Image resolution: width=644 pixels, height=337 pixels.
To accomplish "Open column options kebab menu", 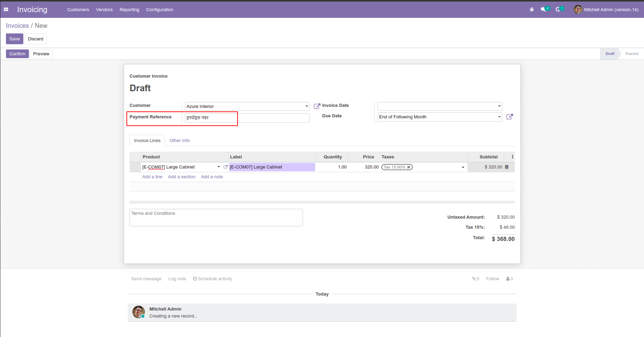I will (512, 157).
